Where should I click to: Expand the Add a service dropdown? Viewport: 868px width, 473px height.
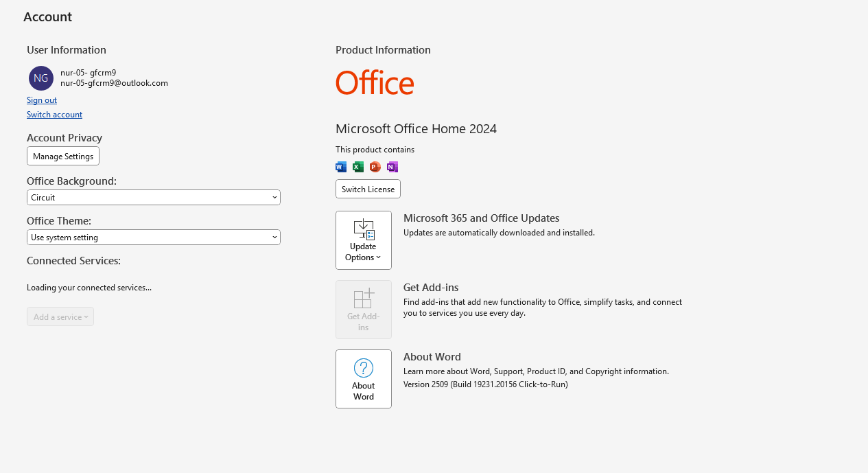(x=60, y=317)
